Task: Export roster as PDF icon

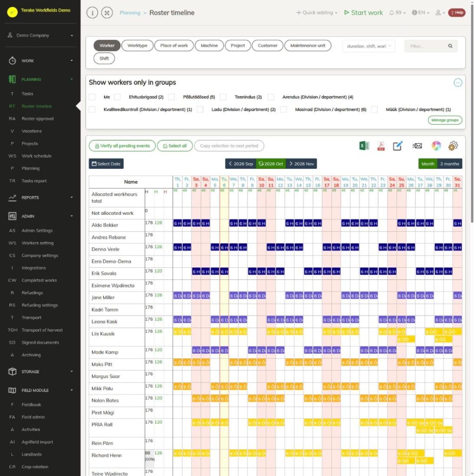Action: click(381, 146)
